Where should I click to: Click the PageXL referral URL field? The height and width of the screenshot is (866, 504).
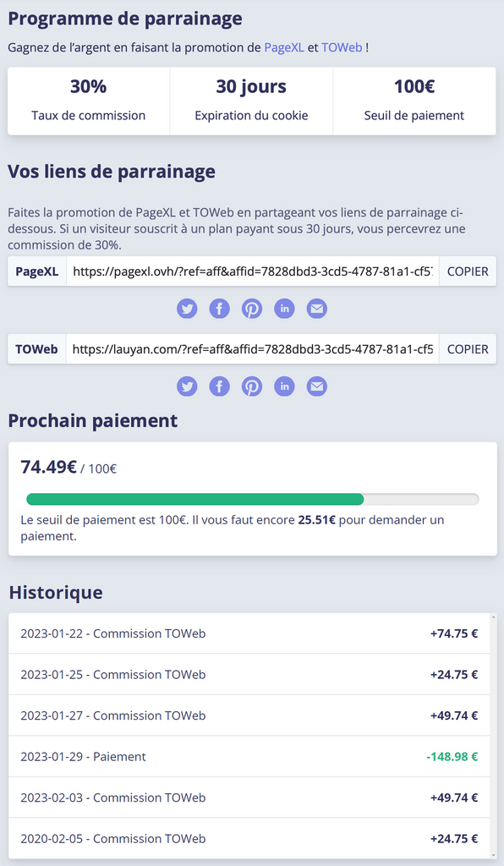point(253,271)
